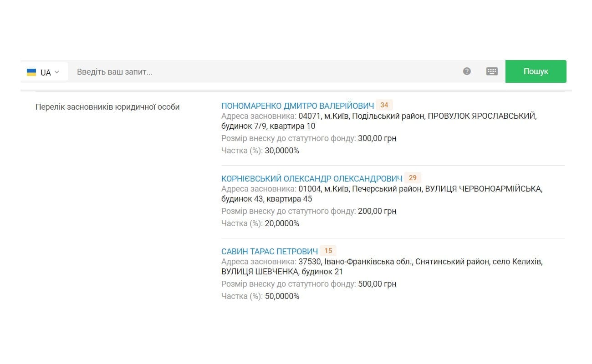Click the 200,00 грн contribution value
592x364 pixels.
point(377,211)
